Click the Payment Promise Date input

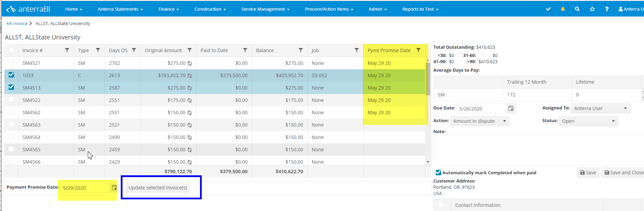click(x=85, y=188)
